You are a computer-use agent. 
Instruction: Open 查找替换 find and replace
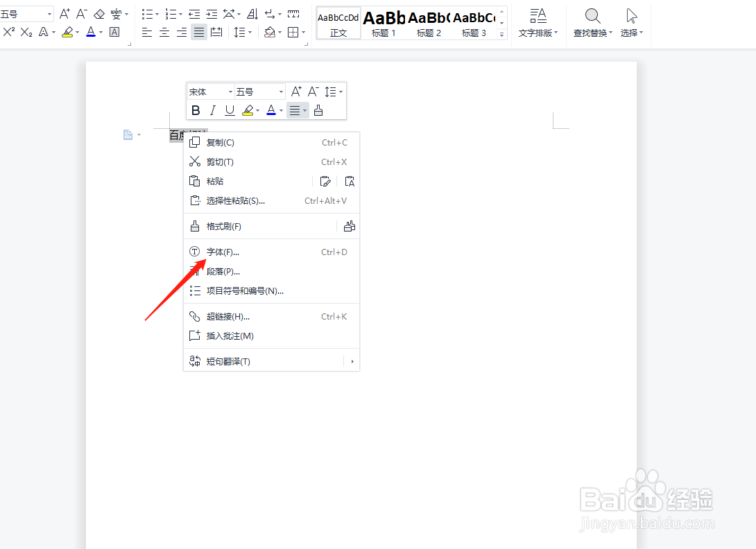[x=593, y=23]
